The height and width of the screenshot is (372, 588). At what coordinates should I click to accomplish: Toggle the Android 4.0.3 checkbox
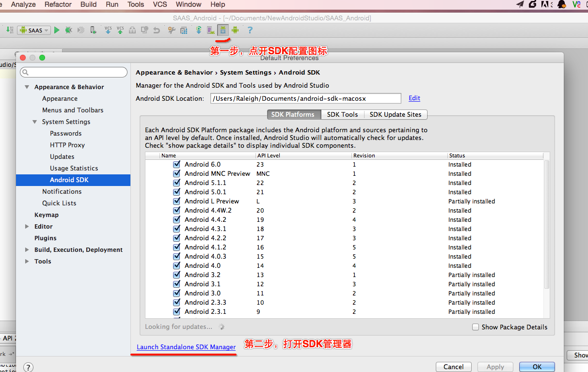(176, 256)
